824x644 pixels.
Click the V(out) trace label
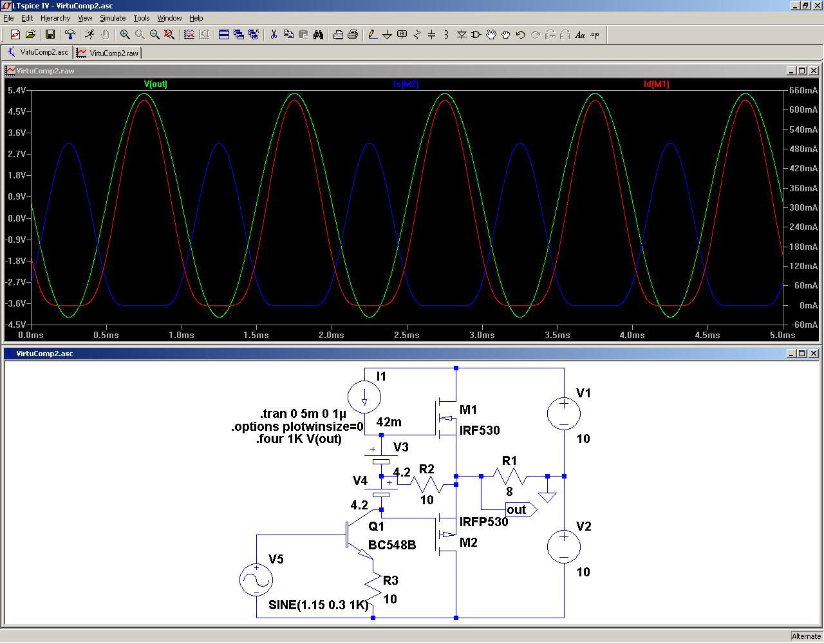click(155, 84)
